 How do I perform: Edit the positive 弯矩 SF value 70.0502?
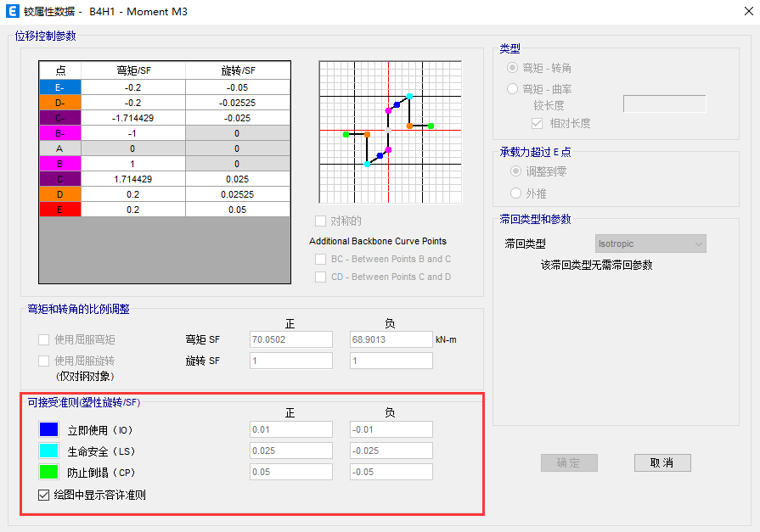(x=290, y=339)
